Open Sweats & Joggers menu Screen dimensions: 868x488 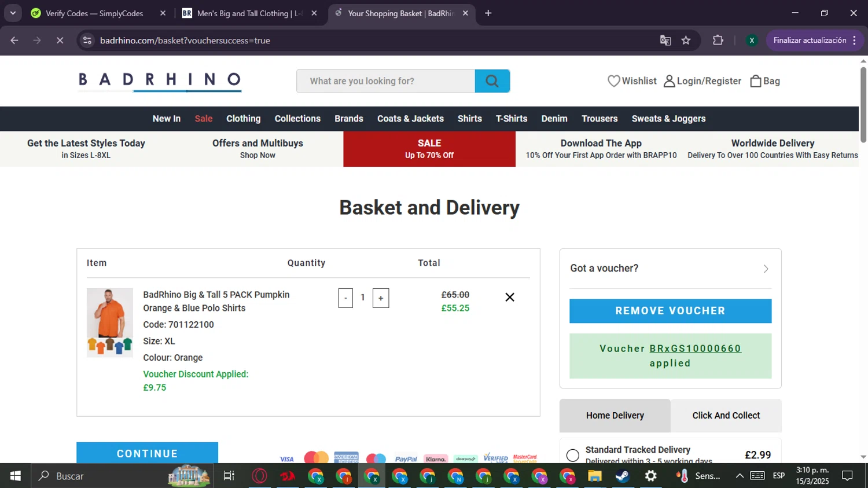tap(669, 119)
